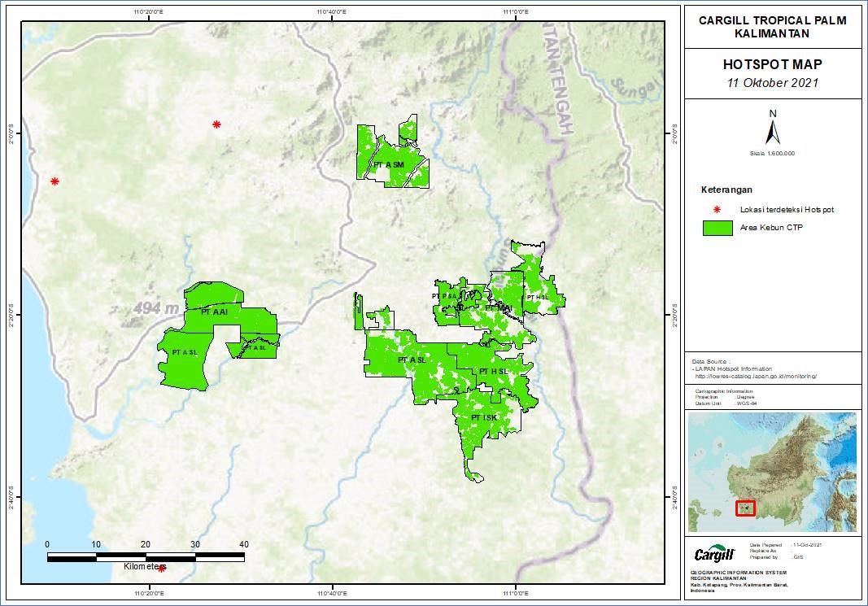
Task: Select the 'Lokasi terdeteksi Hotspot' legend label
Action: click(787, 210)
